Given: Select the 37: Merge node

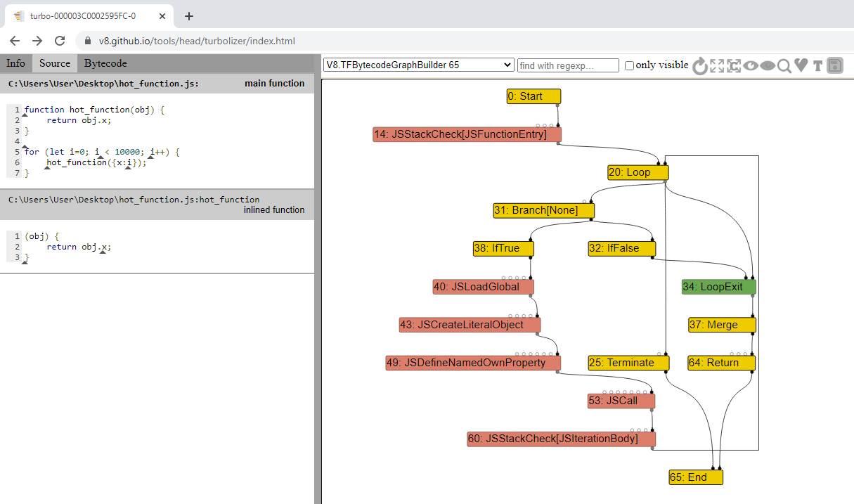Looking at the screenshot, I should pos(722,325).
